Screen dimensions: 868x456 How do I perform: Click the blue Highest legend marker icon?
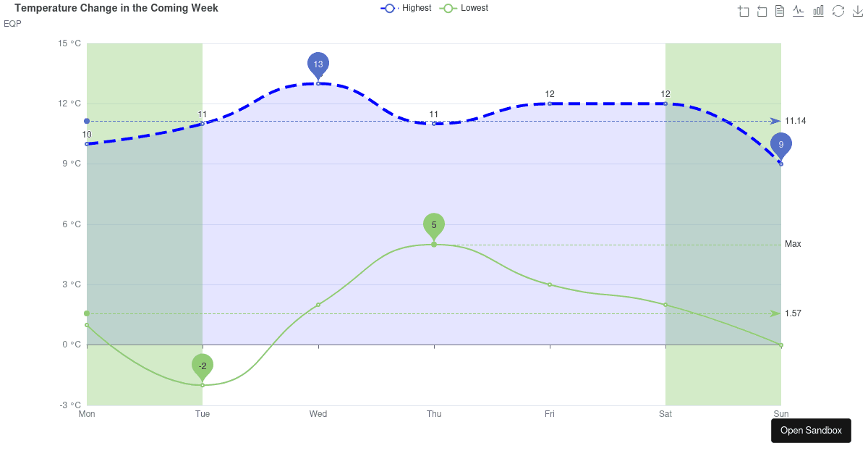(388, 8)
